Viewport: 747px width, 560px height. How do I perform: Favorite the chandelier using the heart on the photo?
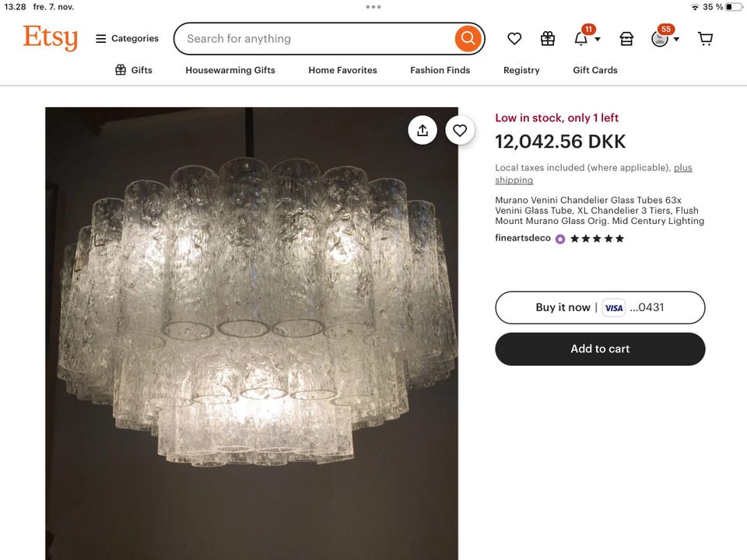click(x=460, y=130)
